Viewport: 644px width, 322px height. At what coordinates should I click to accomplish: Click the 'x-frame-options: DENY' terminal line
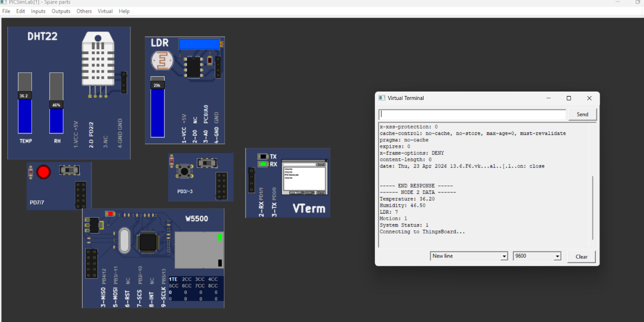click(412, 153)
